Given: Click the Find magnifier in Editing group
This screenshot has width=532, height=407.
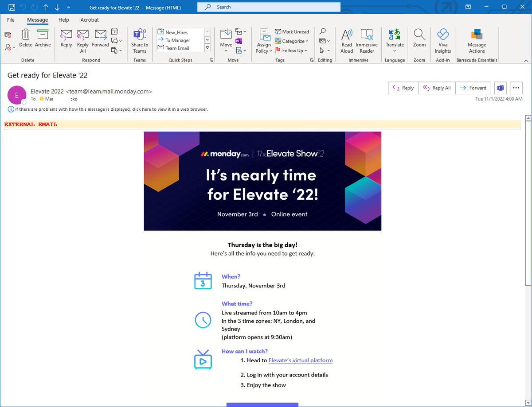Looking at the screenshot, I should [323, 31].
